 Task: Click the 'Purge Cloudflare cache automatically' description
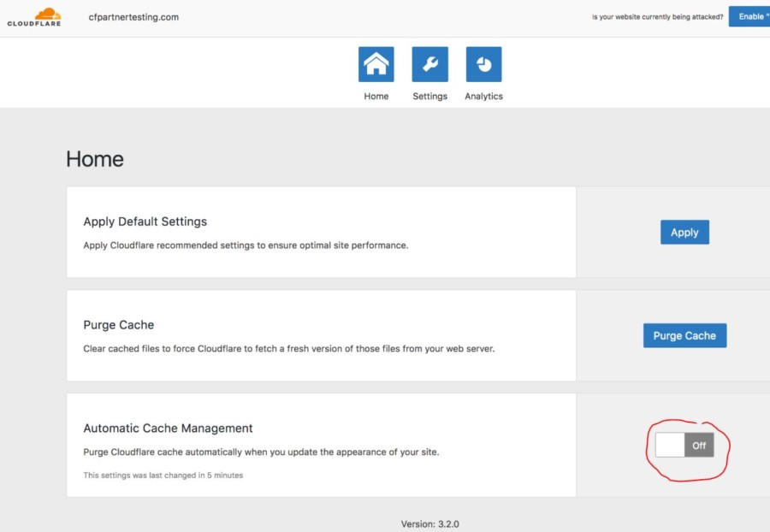click(x=261, y=452)
